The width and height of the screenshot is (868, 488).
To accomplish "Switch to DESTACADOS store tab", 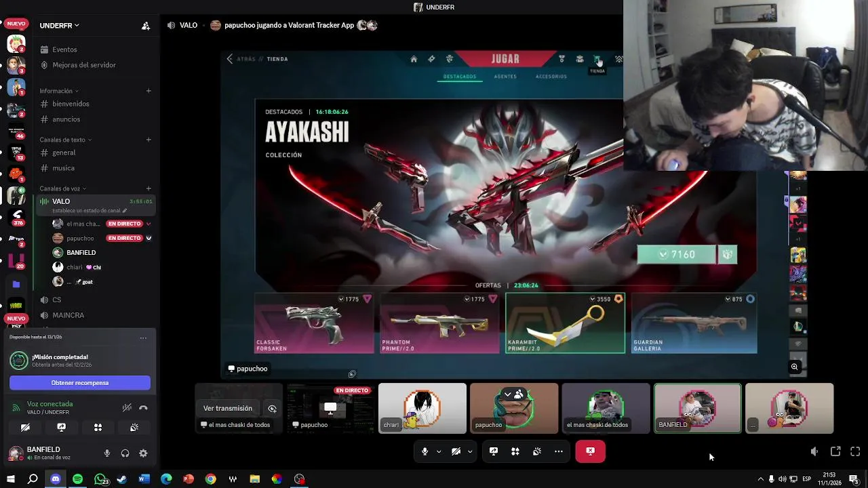I will 460,77.
